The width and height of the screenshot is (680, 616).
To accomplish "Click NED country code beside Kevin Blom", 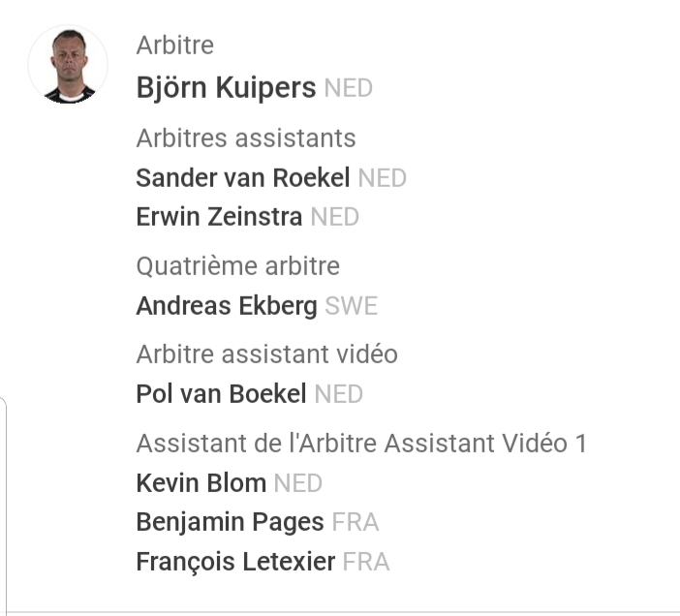I will pos(297,483).
